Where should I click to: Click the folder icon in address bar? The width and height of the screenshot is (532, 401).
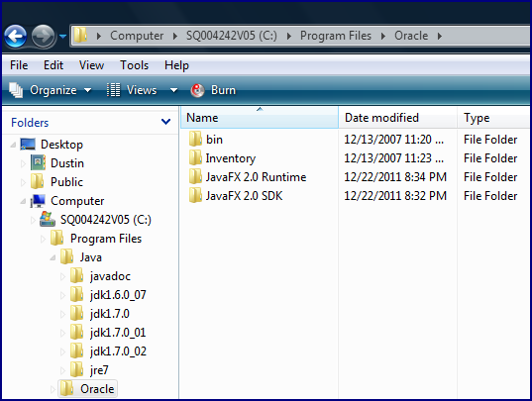pyautogui.click(x=81, y=35)
